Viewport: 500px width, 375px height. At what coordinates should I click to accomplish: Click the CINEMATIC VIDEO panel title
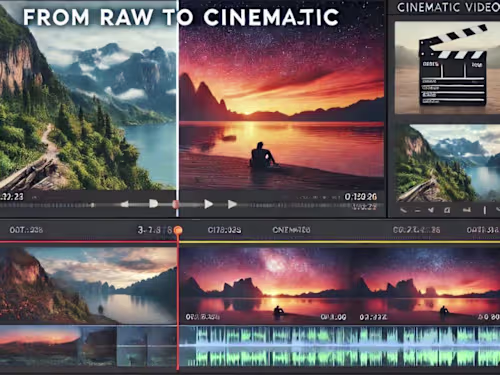click(x=448, y=7)
